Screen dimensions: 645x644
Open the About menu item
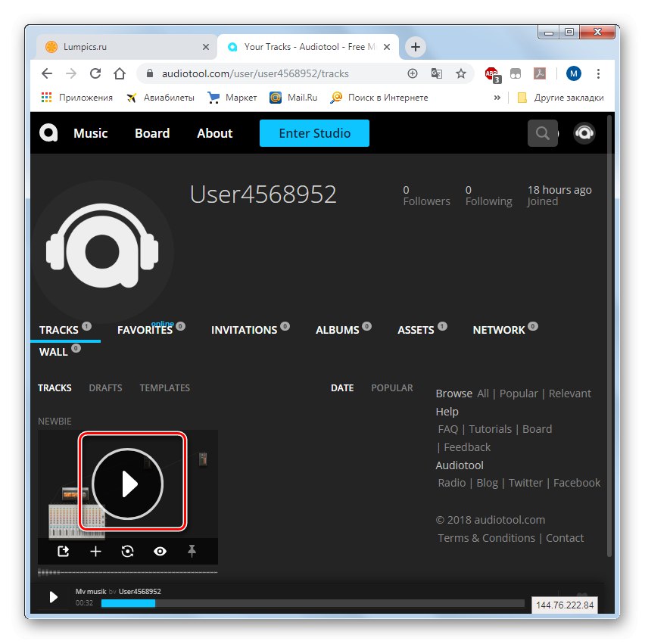[215, 133]
